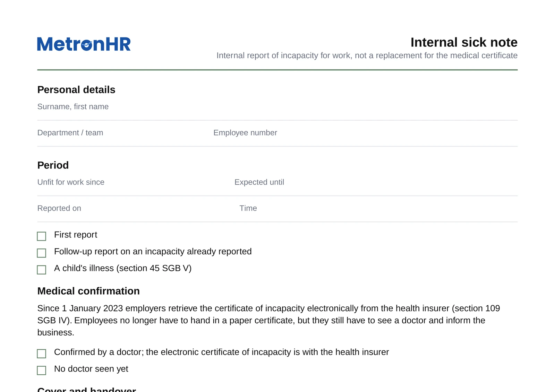555x392 pixels.
Task: Click the Period heading
Action: (x=53, y=165)
